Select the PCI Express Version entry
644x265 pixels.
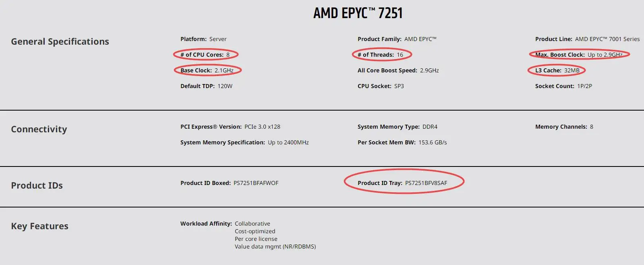point(230,127)
